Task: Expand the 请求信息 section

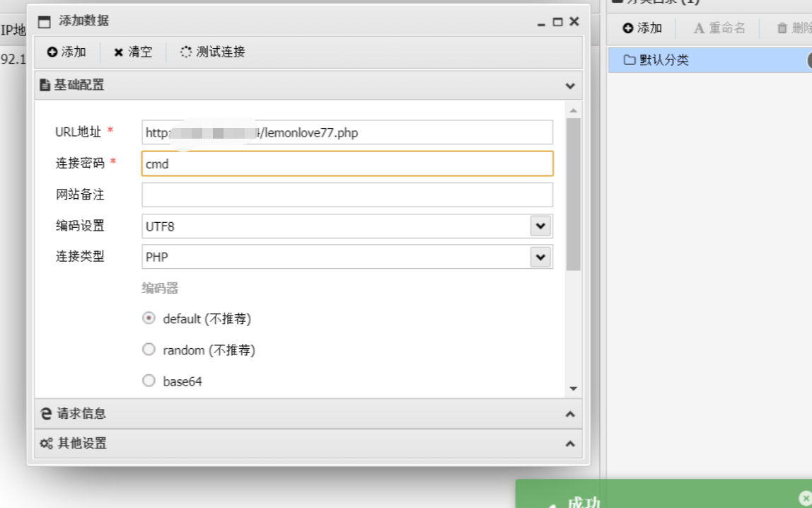Action: point(569,413)
